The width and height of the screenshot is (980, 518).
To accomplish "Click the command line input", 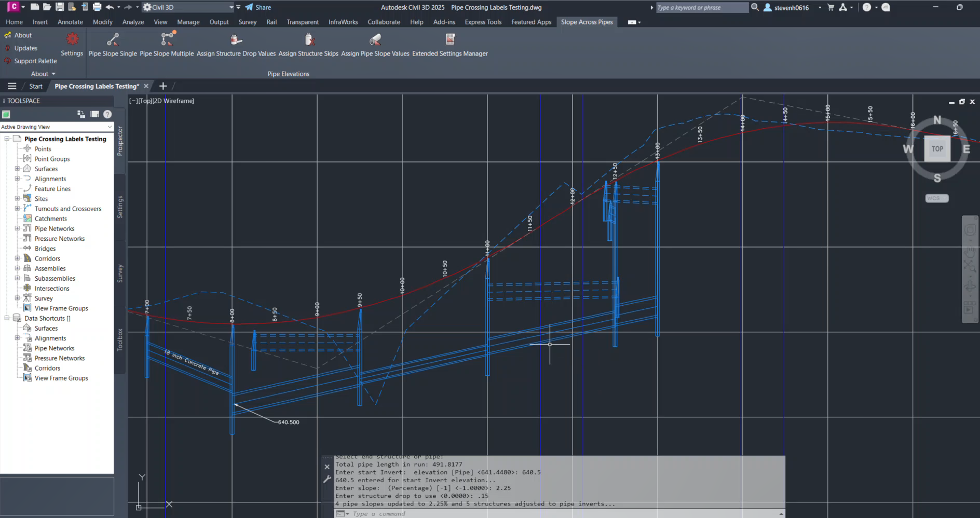I will tap(563, 514).
